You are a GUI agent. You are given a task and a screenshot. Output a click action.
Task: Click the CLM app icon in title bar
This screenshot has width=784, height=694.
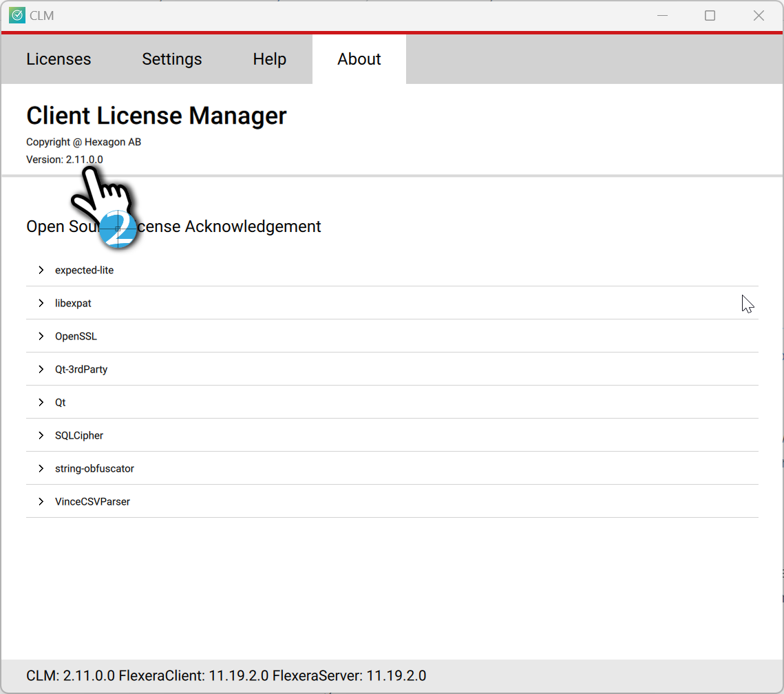17,16
